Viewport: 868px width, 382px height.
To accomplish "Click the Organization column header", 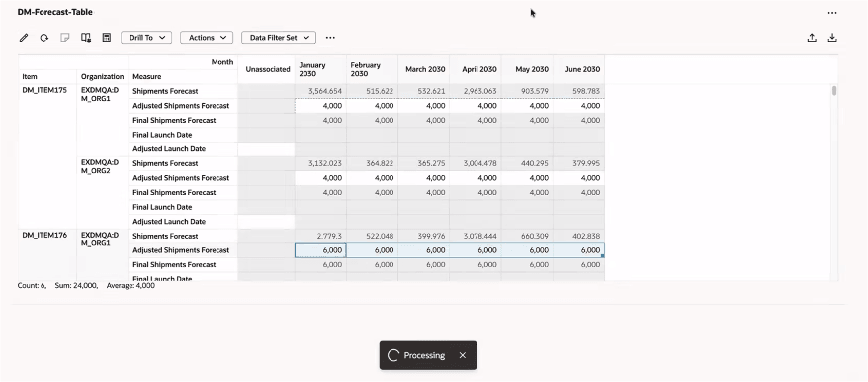I will [x=103, y=76].
